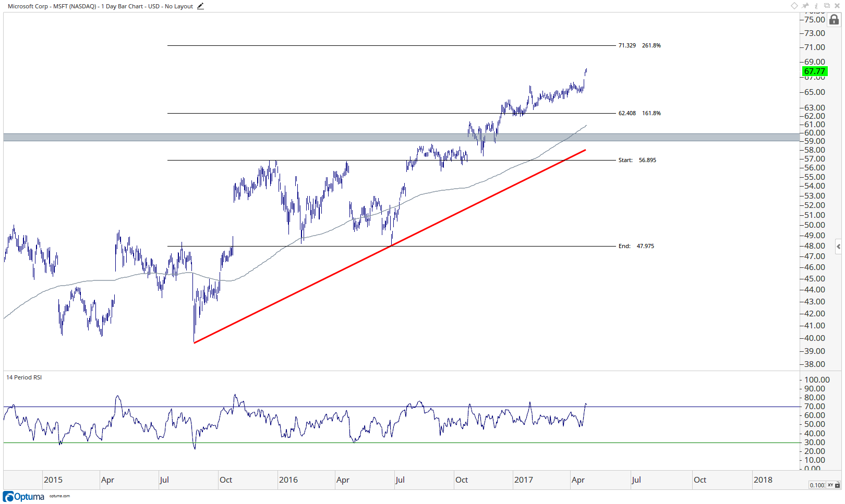Pin the chart with the pushpin icon
The width and height of the screenshot is (845, 504).
click(805, 6)
